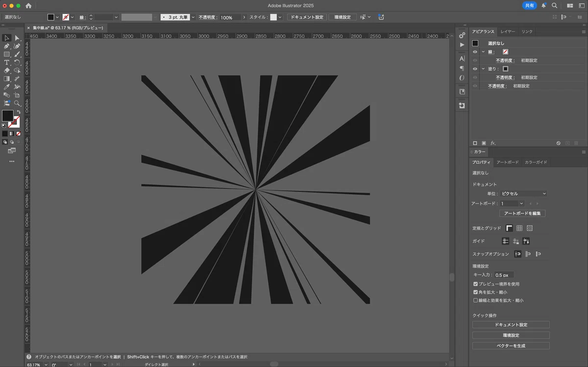Collapse the 塗り attribute in Appearance panel
The image size is (588, 367).
click(x=483, y=69)
